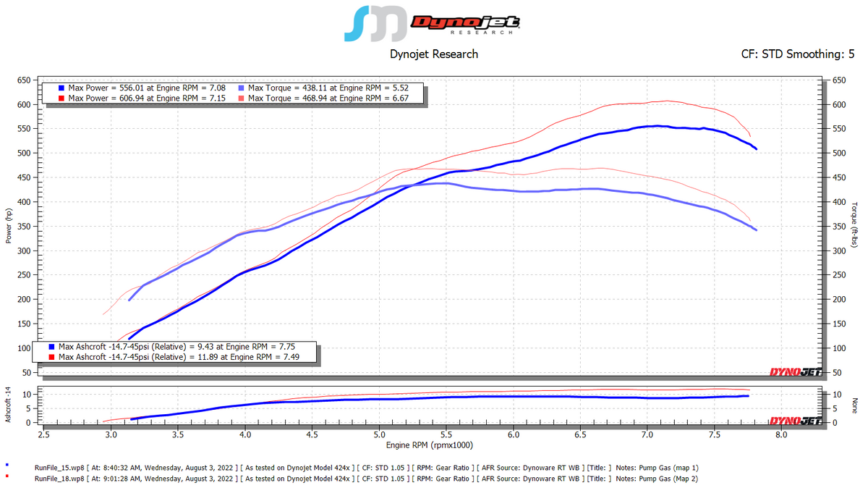Select text 'Max Power = 556.01 at Engine RPM = 7.08'
The height and width of the screenshot is (488, 868).
(147, 88)
